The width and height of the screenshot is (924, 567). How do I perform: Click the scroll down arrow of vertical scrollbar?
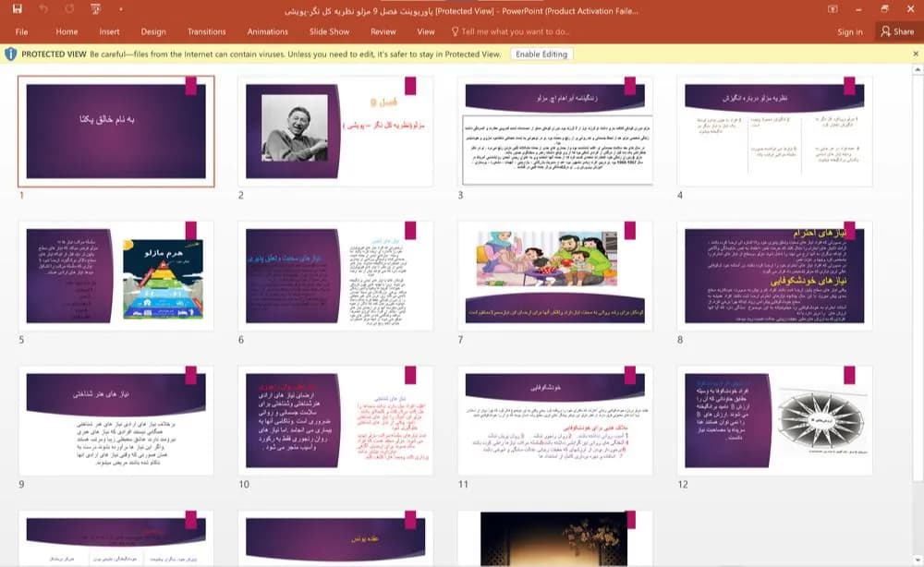(917, 560)
